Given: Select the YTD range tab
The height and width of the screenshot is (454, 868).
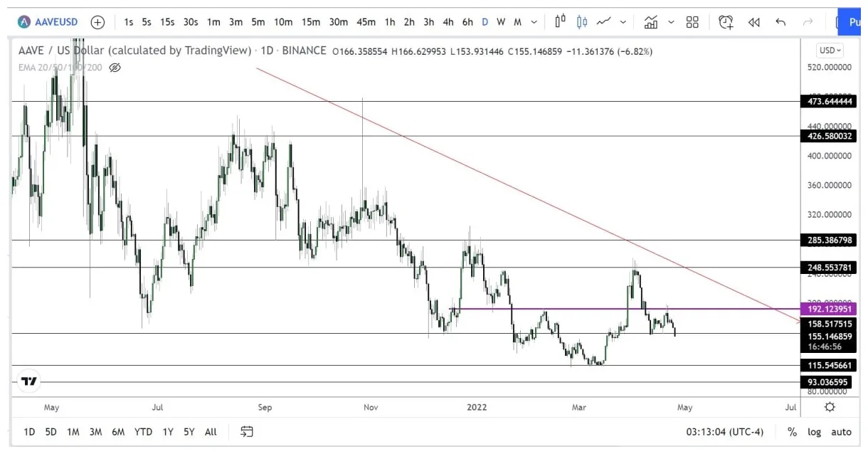Looking at the screenshot, I should pyautogui.click(x=142, y=432).
